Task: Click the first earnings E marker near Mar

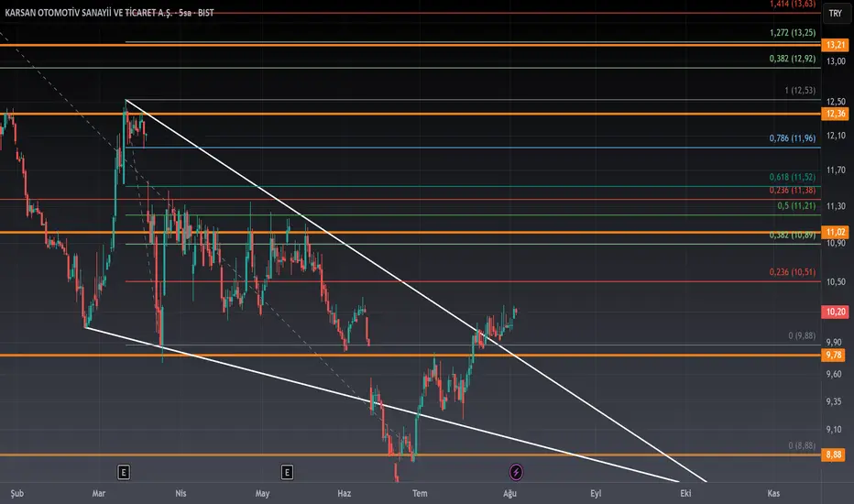Action: point(124,473)
